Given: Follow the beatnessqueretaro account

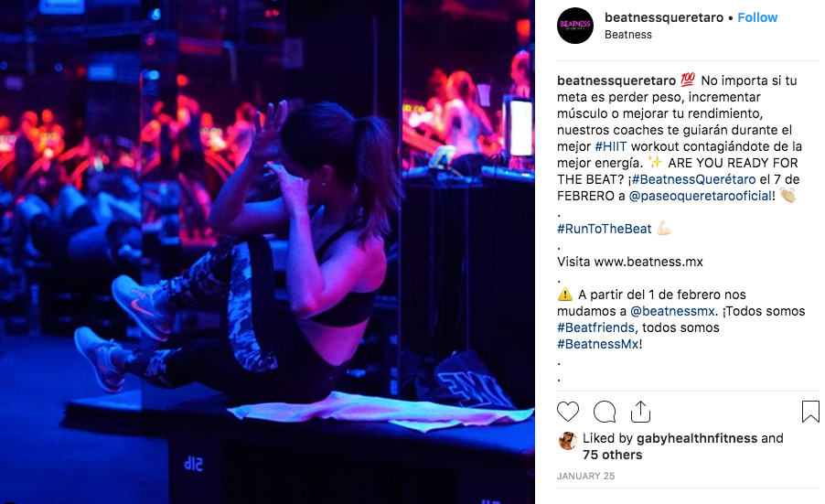Looking at the screenshot, I should tap(757, 17).
